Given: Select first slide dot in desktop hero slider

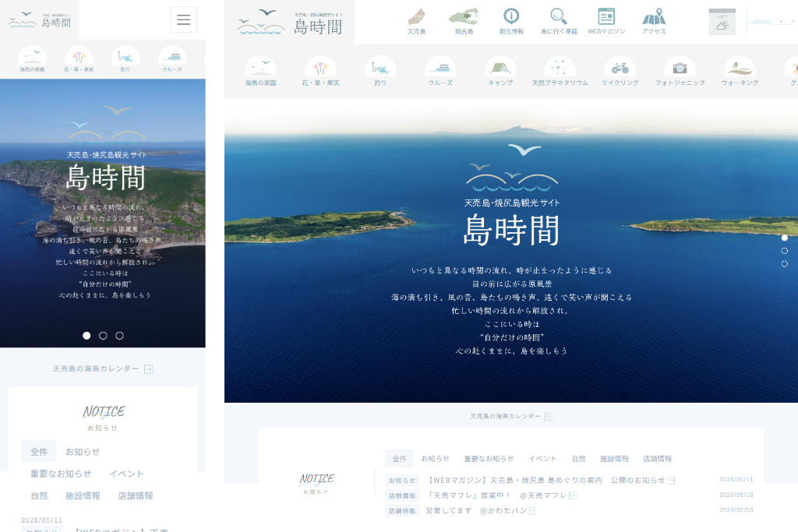Looking at the screenshot, I should pos(784,238).
